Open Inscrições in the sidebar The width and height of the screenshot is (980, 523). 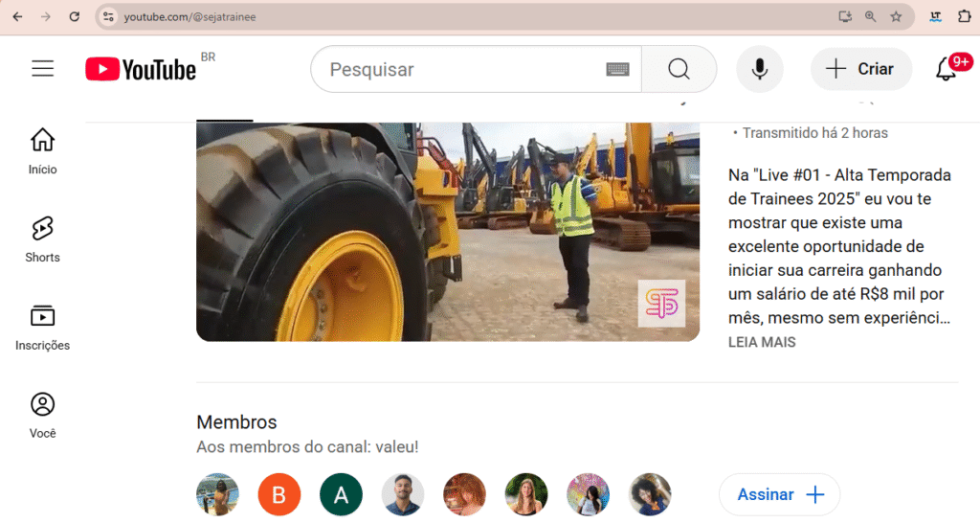(x=42, y=328)
